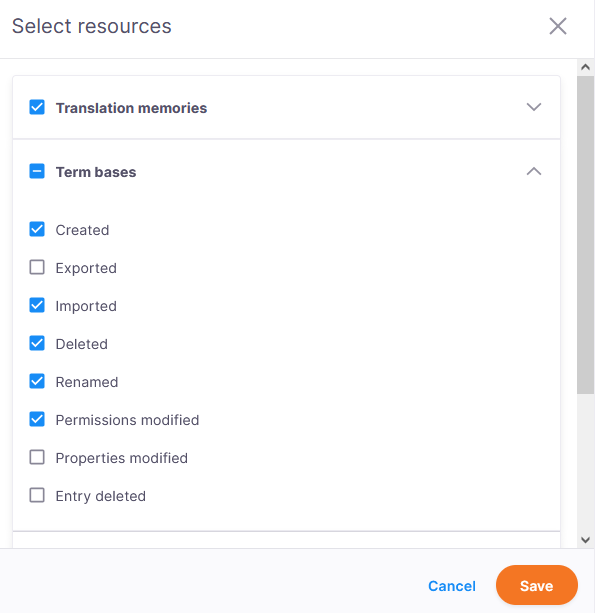
Task: Expand the Translation memories section chevron
Action: pyautogui.click(x=534, y=107)
